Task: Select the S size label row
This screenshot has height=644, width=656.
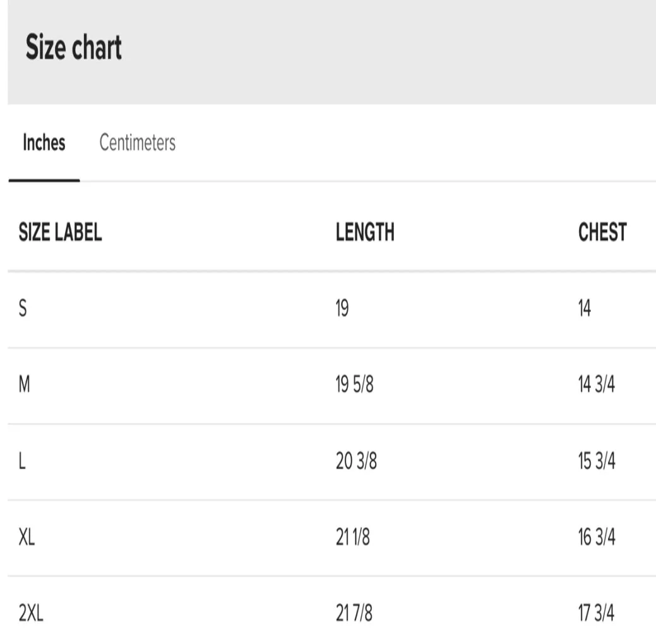Action: pyautogui.click(x=23, y=309)
